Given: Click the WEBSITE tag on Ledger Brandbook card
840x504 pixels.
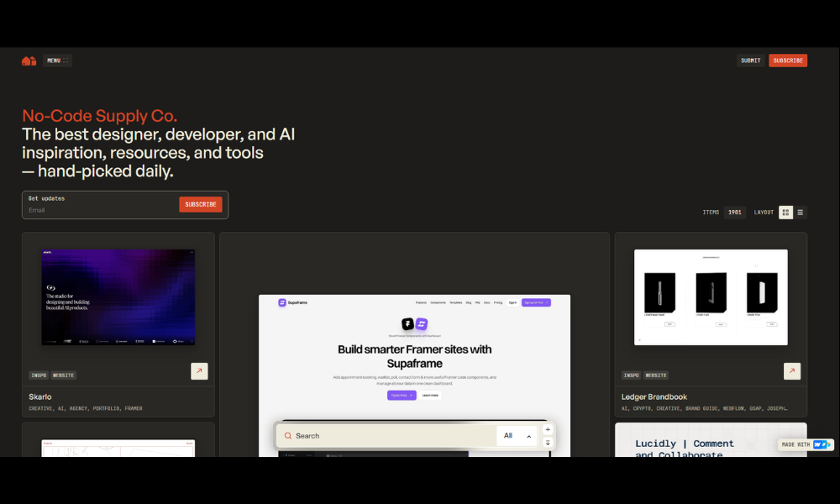Looking at the screenshot, I should point(656,375).
